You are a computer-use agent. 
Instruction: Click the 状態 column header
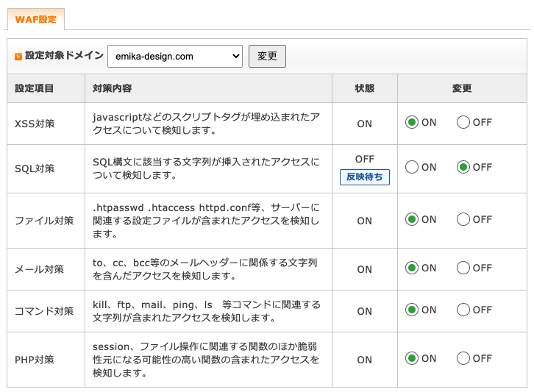pyautogui.click(x=365, y=88)
